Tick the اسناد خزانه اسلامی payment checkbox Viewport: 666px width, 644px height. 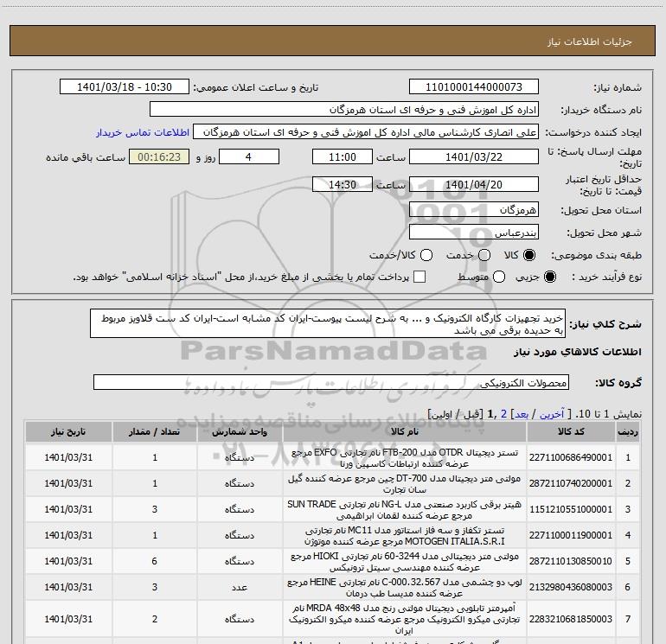tap(419, 277)
